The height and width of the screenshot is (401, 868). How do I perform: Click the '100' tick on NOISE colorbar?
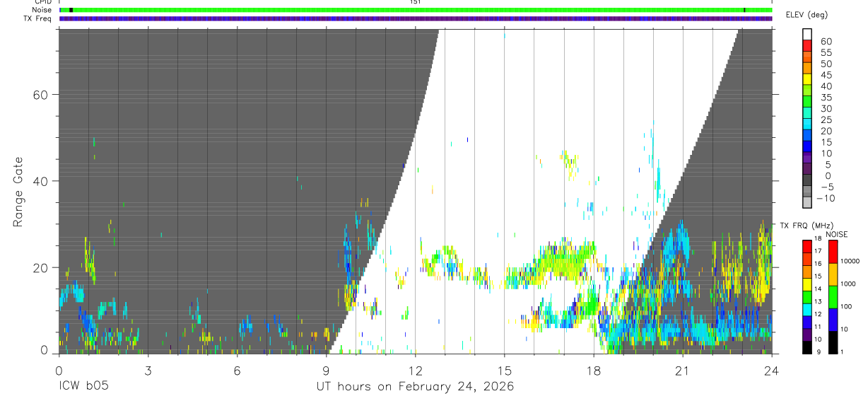click(x=845, y=307)
